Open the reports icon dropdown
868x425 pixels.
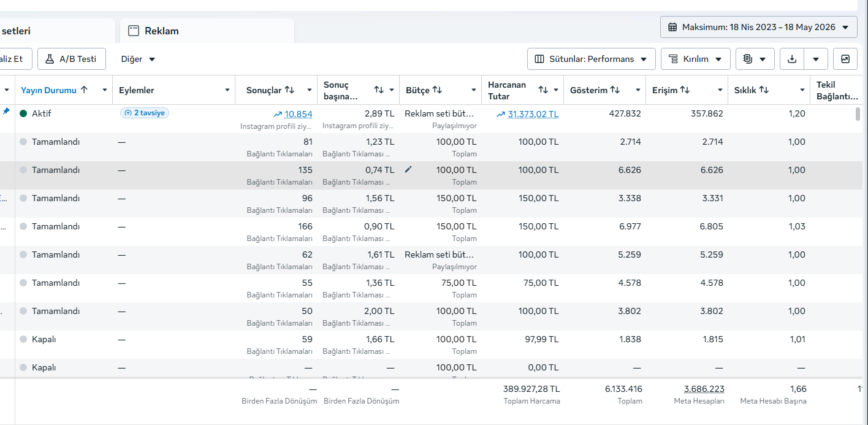pos(755,59)
